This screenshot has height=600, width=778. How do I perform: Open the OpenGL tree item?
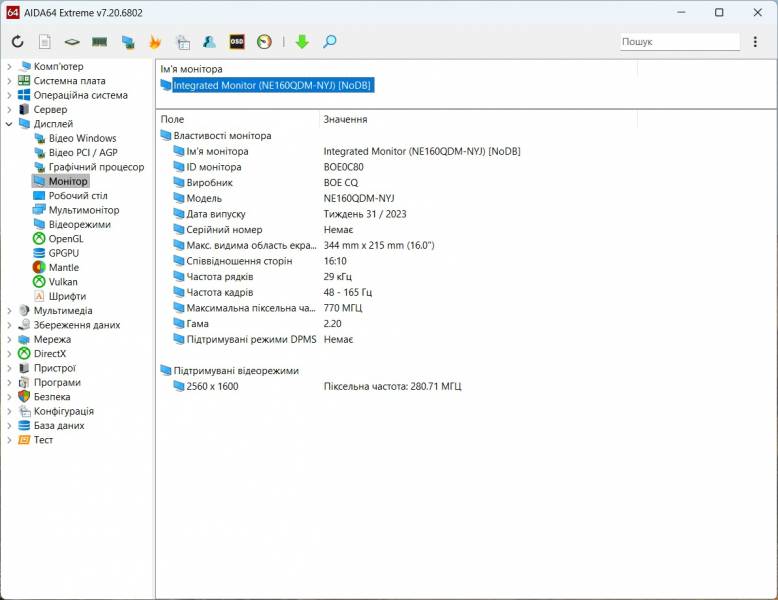pyautogui.click(x=65, y=239)
